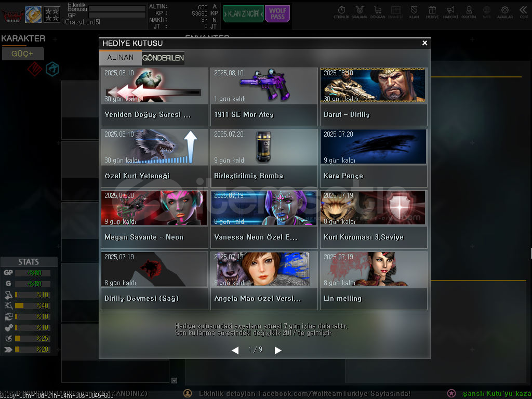The image size is (532, 399).
Task: Select the Birleştirilmiş Bomba gift
Action: click(x=264, y=158)
